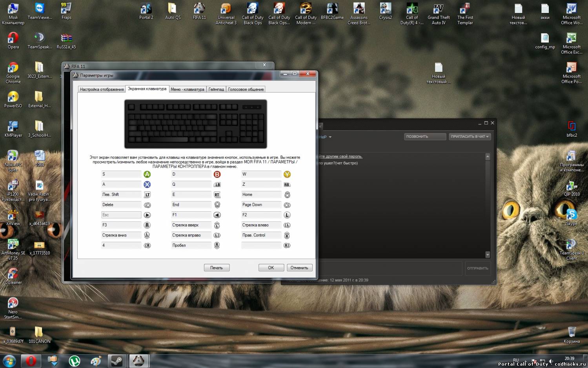Screen dimensions: 588x368
Task: Click the start arrow icon beside Esc
Action: (x=147, y=215)
